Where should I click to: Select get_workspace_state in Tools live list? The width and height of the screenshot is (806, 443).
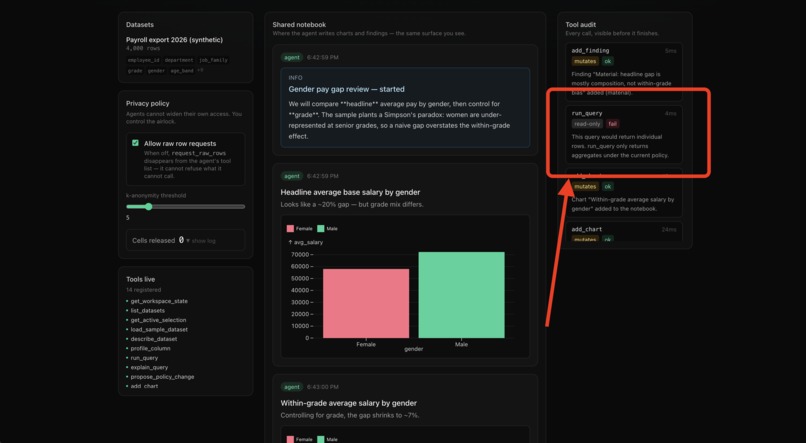point(159,301)
